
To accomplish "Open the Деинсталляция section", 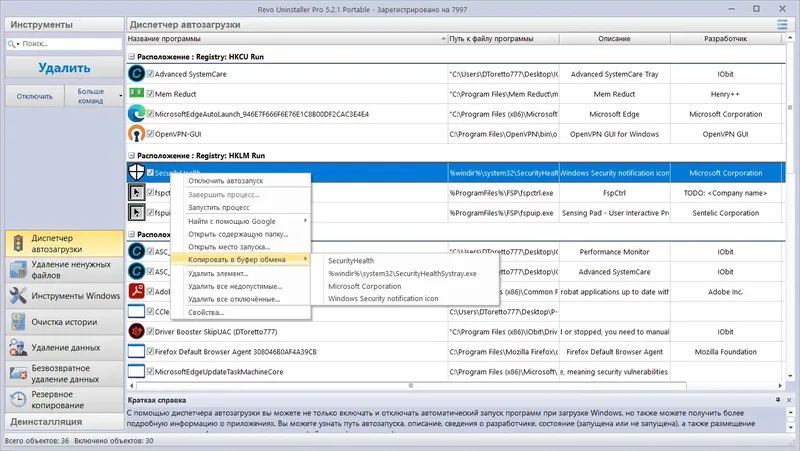I will pos(64,422).
